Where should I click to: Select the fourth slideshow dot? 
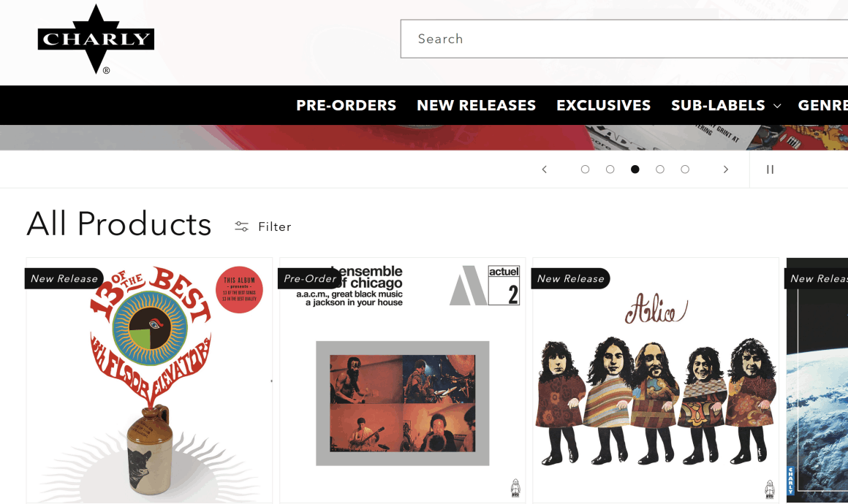click(x=660, y=169)
